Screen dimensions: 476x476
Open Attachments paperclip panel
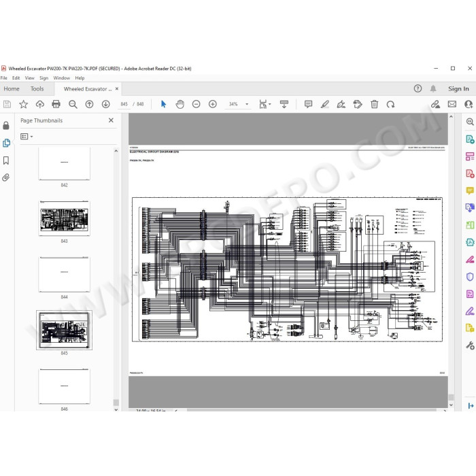tap(6, 177)
